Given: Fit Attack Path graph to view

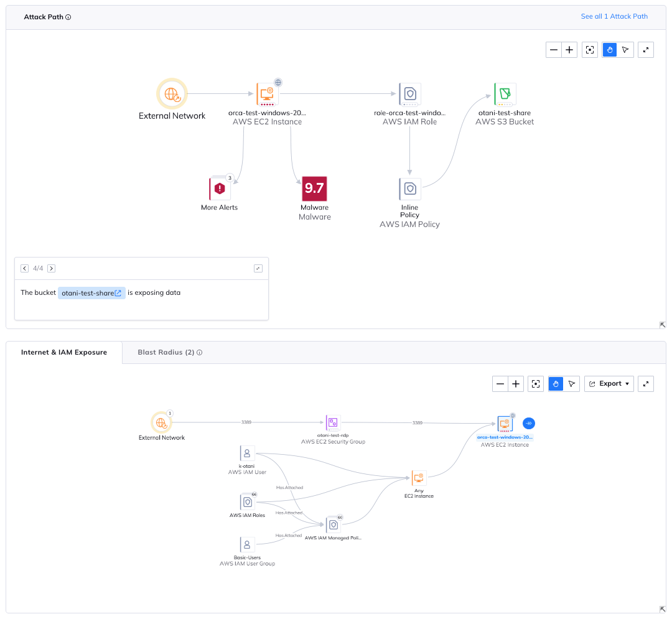Looking at the screenshot, I should (590, 50).
